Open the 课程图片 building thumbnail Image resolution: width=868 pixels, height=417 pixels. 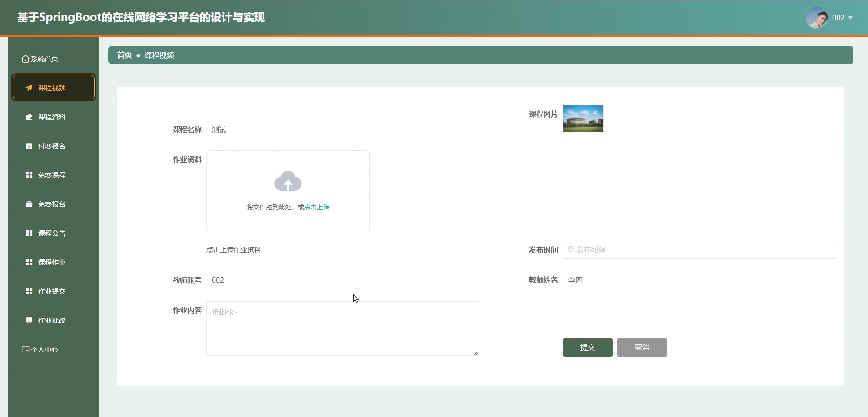[x=583, y=119]
